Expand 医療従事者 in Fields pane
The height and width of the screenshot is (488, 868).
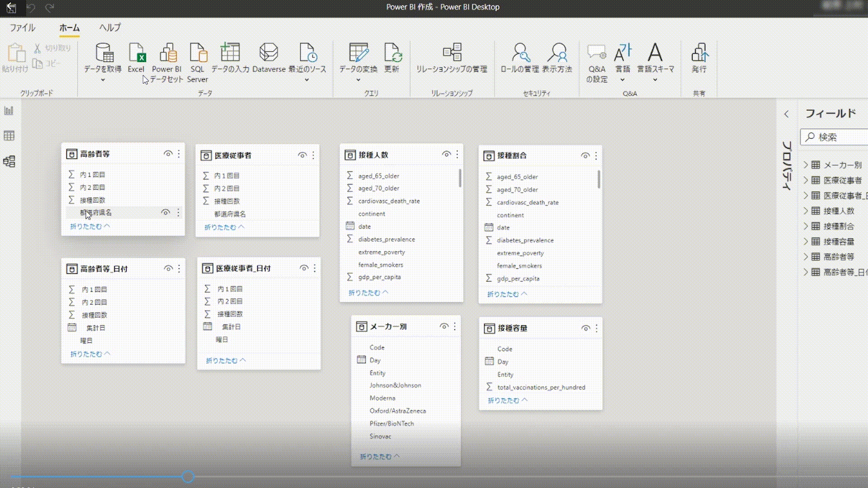tap(806, 180)
